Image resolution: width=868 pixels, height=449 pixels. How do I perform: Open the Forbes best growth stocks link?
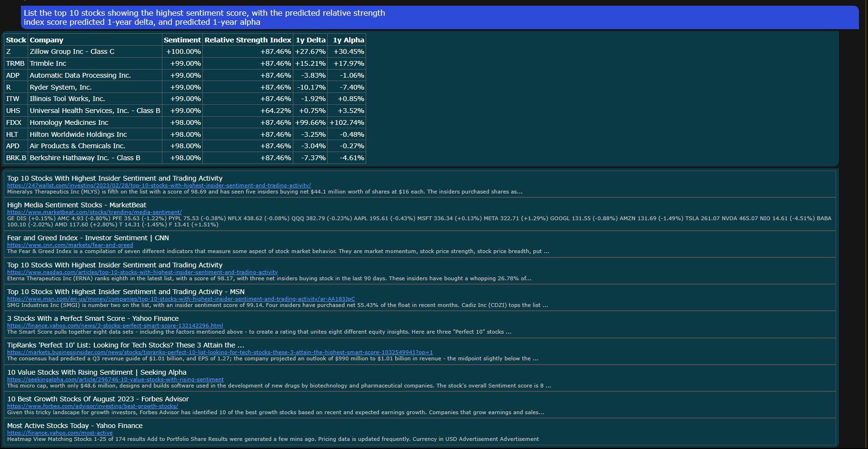(92, 406)
